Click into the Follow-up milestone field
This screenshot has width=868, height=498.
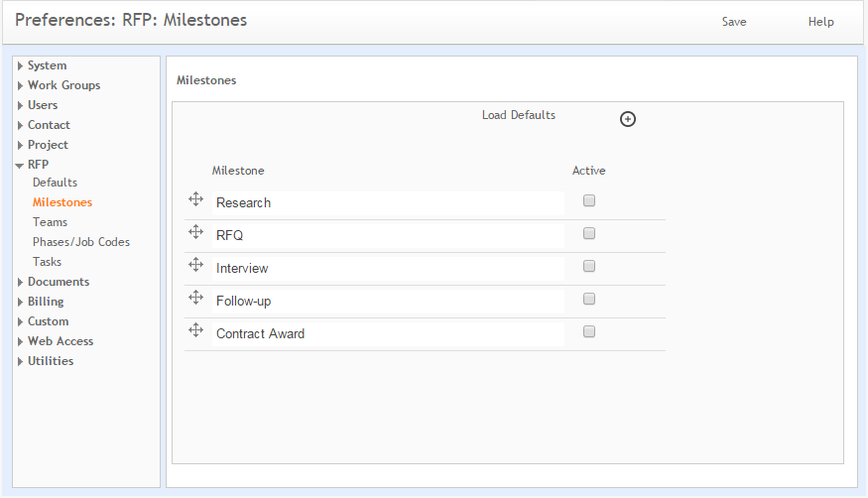click(388, 301)
